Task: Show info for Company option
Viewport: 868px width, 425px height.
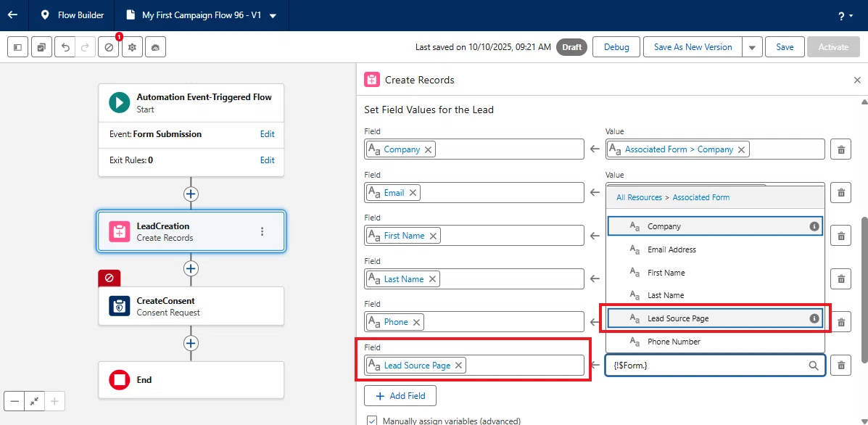Action: coord(814,226)
